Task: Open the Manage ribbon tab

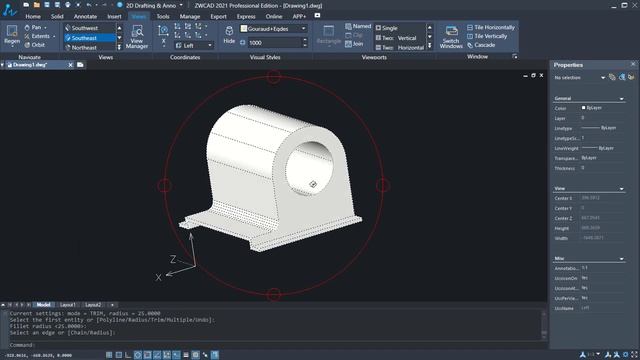Action: 190,16
